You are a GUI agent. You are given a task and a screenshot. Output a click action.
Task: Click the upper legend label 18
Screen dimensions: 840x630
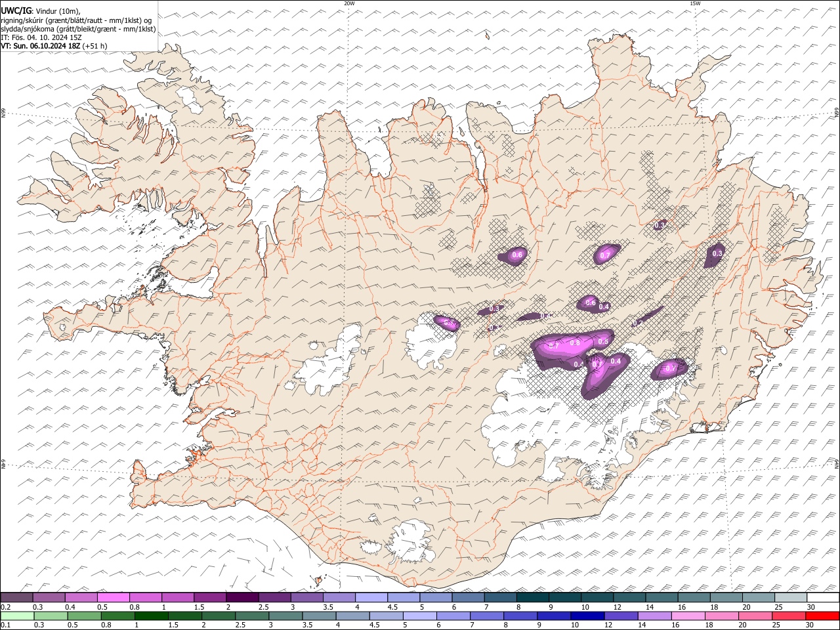coord(715,607)
